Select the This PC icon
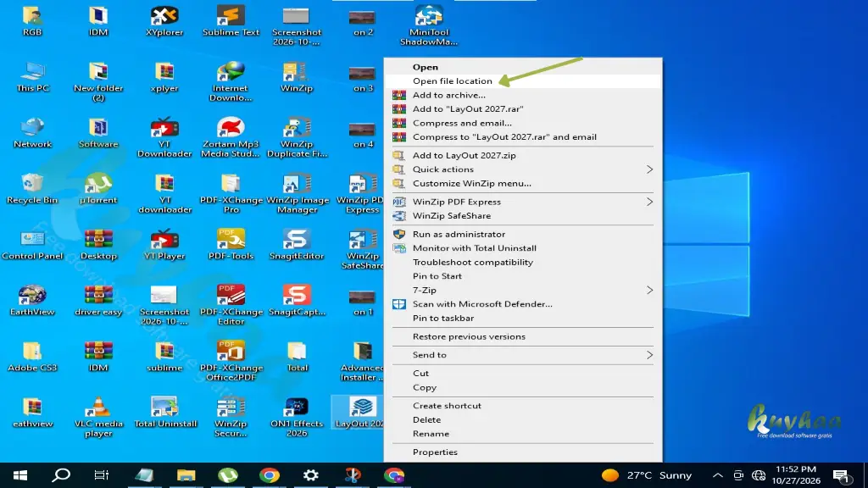 (32, 77)
